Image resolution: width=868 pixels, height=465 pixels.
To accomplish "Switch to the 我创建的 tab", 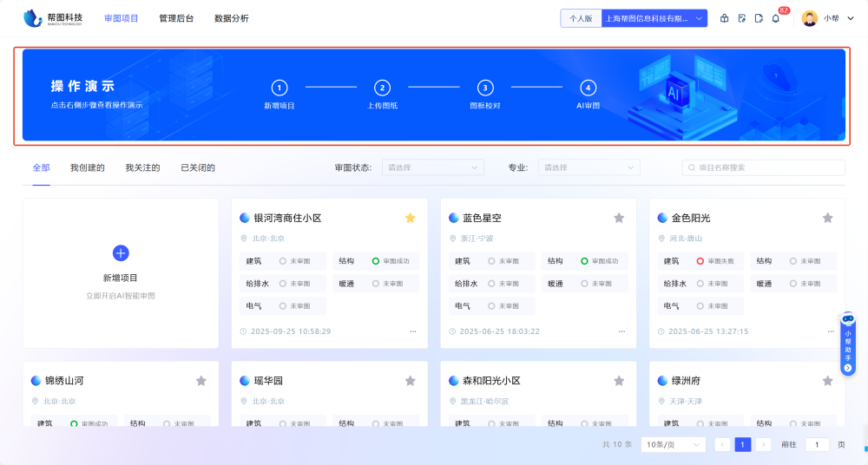I will pyautogui.click(x=88, y=167).
